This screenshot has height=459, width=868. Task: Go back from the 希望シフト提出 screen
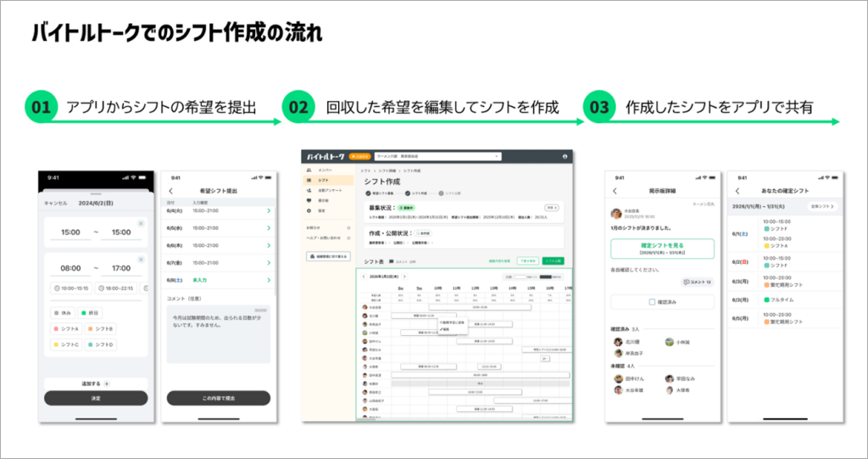pyautogui.click(x=170, y=191)
